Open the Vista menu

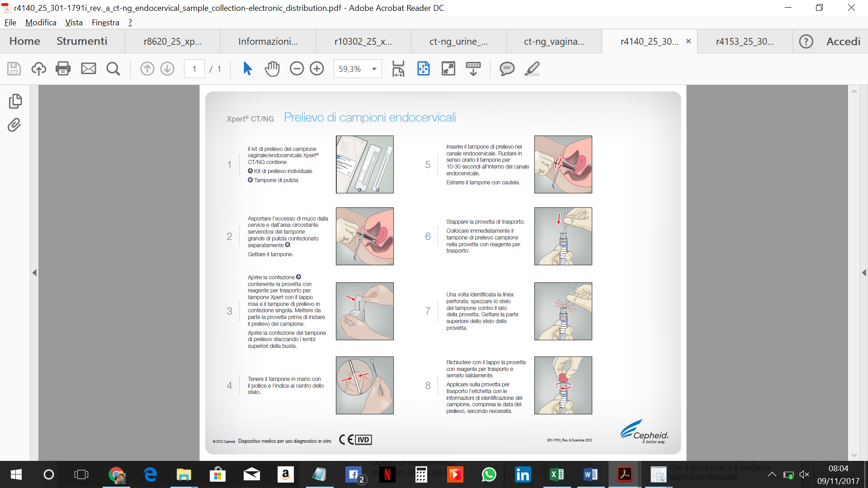(74, 23)
